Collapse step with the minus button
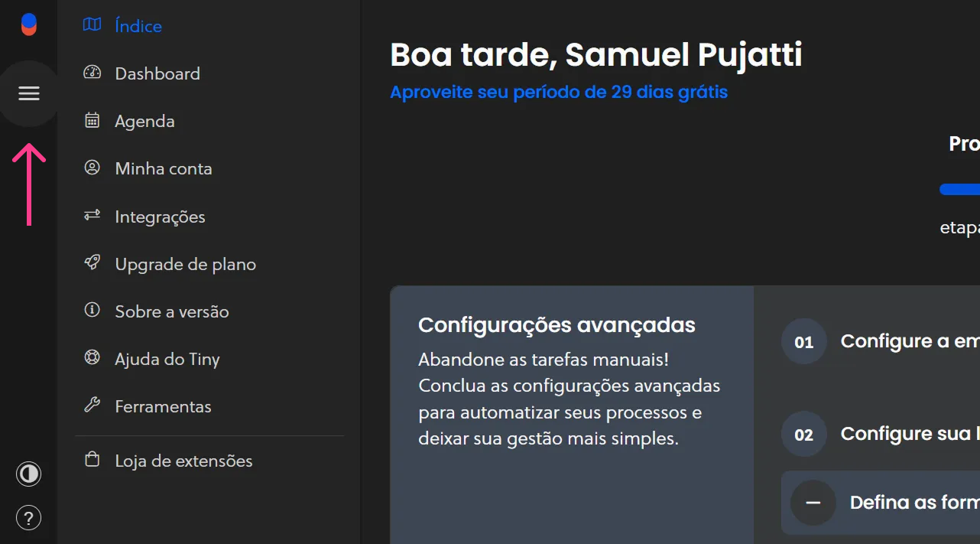 point(813,503)
